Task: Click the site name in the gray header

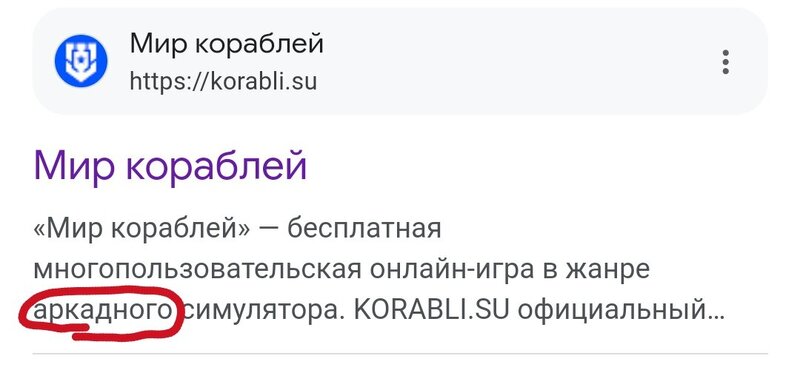Action: point(227,43)
